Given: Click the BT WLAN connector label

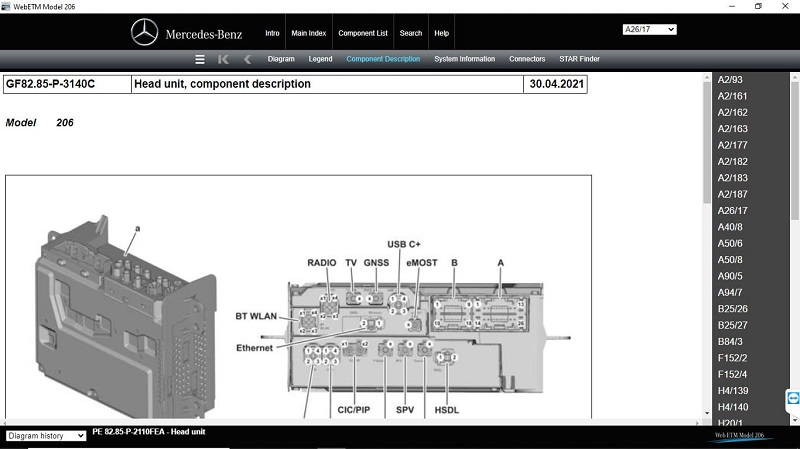Looking at the screenshot, I should pyautogui.click(x=256, y=316).
